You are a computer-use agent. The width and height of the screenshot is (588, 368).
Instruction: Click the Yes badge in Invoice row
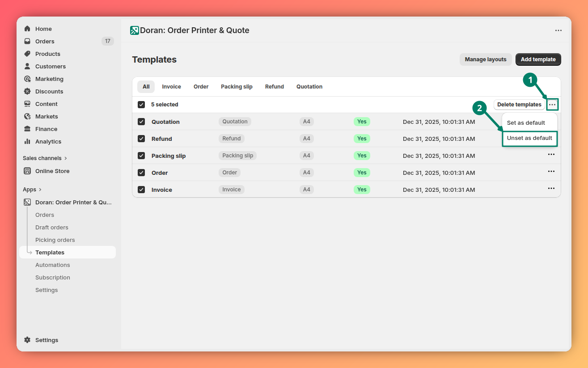[x=362, y=190]
